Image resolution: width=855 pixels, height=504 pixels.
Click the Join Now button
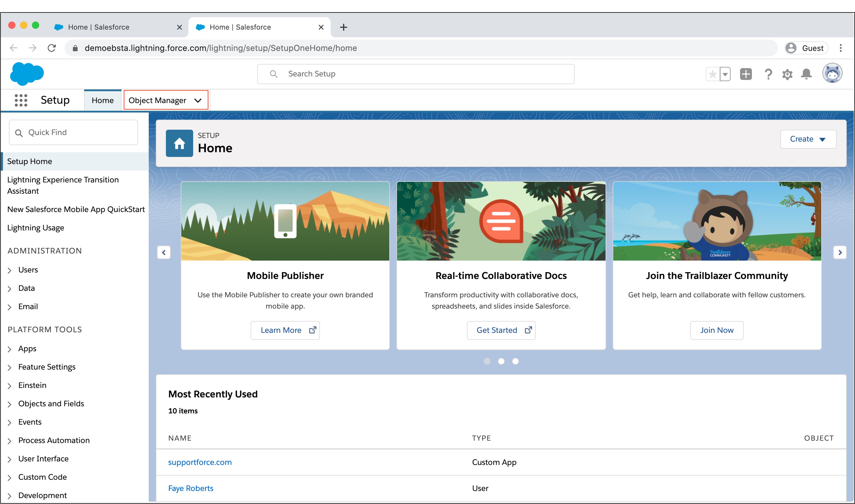pyautogui.click(x=716, y=330)
